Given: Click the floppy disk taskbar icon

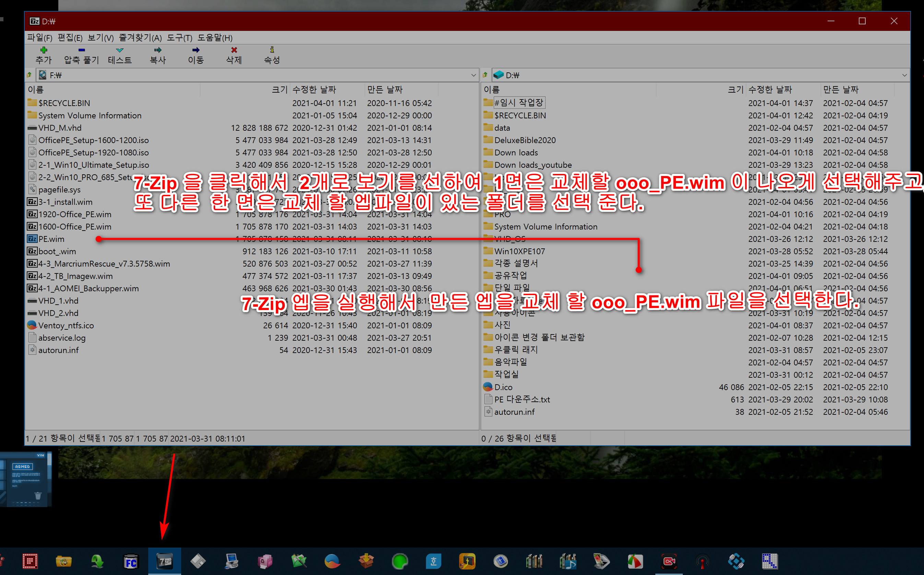Looking at the screenshot, I should [x=198, y=561].
